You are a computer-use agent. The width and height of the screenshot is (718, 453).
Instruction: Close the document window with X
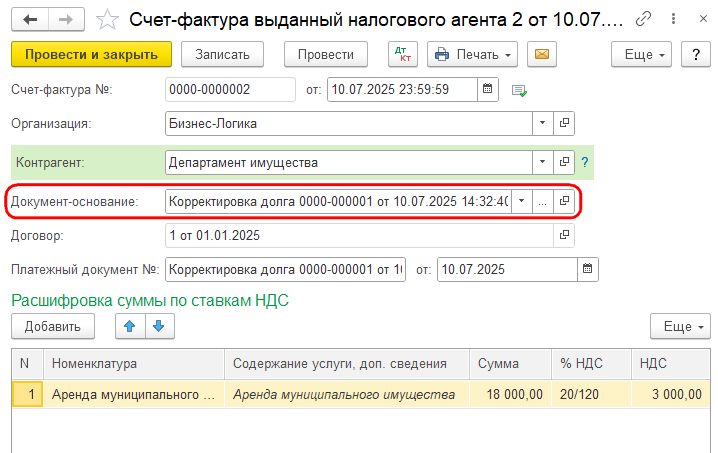[x=703, y=19]
